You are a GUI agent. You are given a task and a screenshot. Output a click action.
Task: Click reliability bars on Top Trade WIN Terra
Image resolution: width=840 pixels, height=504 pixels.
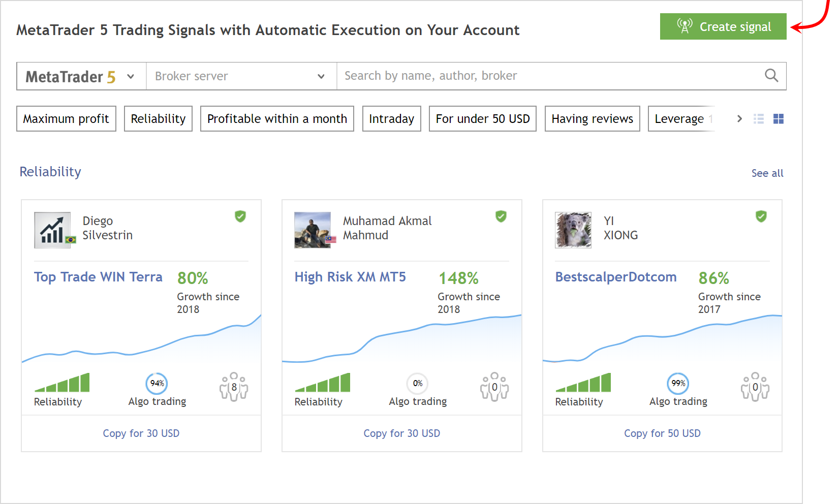point(62,383)
